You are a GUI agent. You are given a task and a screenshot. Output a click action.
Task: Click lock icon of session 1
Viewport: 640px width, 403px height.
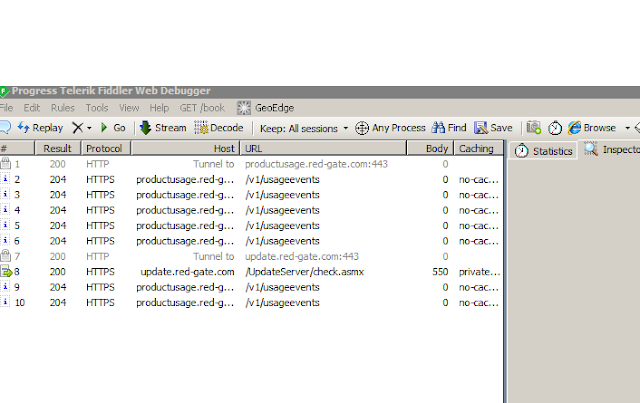point(5,164)
